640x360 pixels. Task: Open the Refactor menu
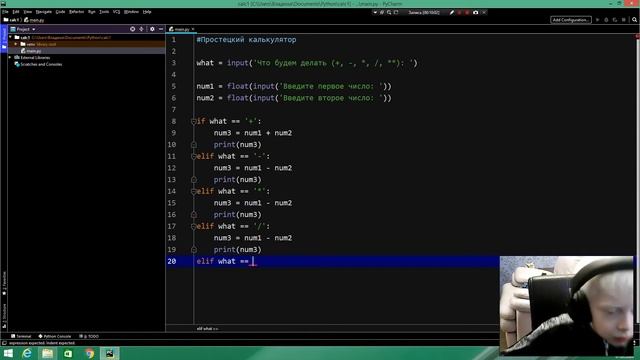[x=76, y=12]
